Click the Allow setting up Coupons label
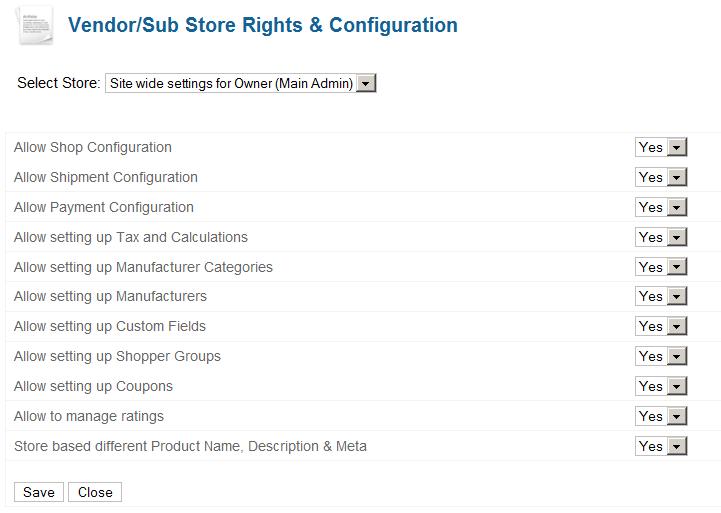The image size is (721, 513). click(93, 387)
